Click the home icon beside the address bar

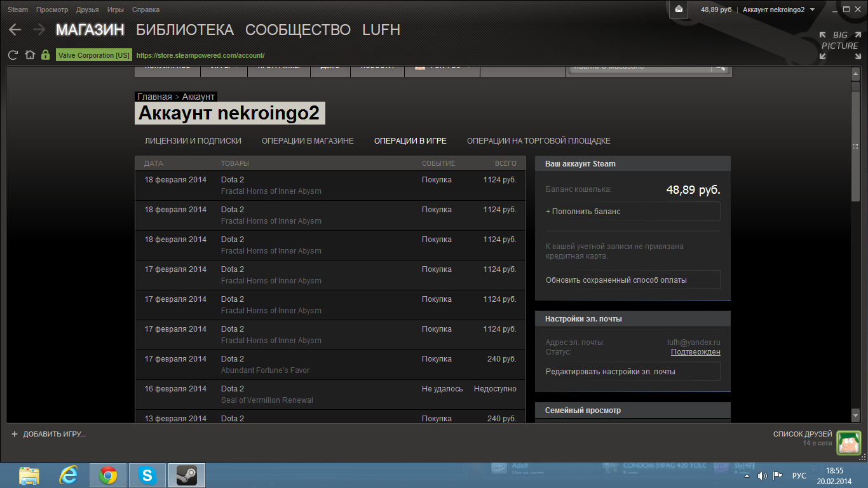29,55
